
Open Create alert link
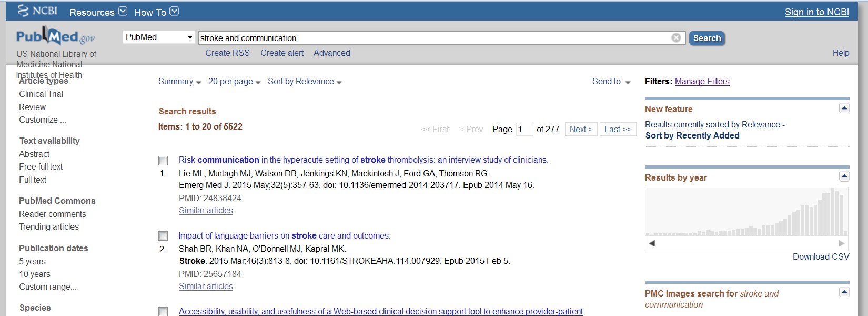pyautogui.click(x=282, y=53)
